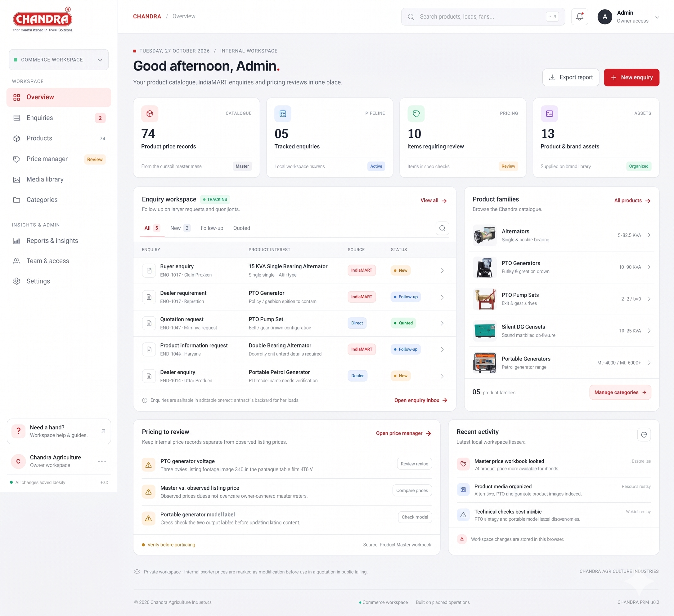Click the New enquiry button
Screen dimensions: 674x616
tap(631, 78)
